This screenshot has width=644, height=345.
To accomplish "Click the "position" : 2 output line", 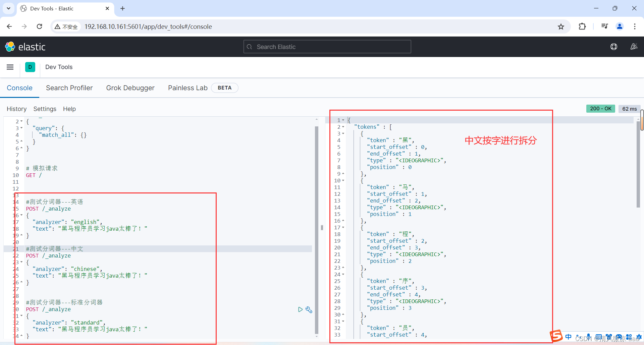I will pyautogui.click(x=389, y=261).
